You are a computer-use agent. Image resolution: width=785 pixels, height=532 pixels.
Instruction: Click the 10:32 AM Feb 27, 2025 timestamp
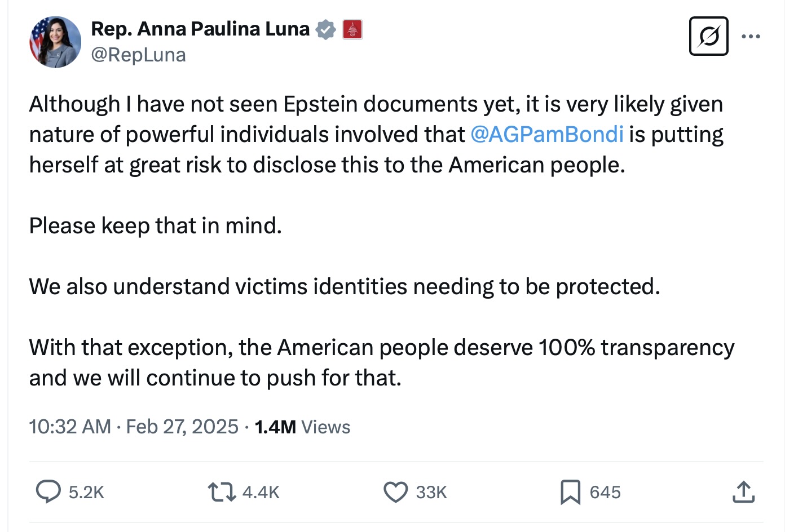[x=134, y=427]
